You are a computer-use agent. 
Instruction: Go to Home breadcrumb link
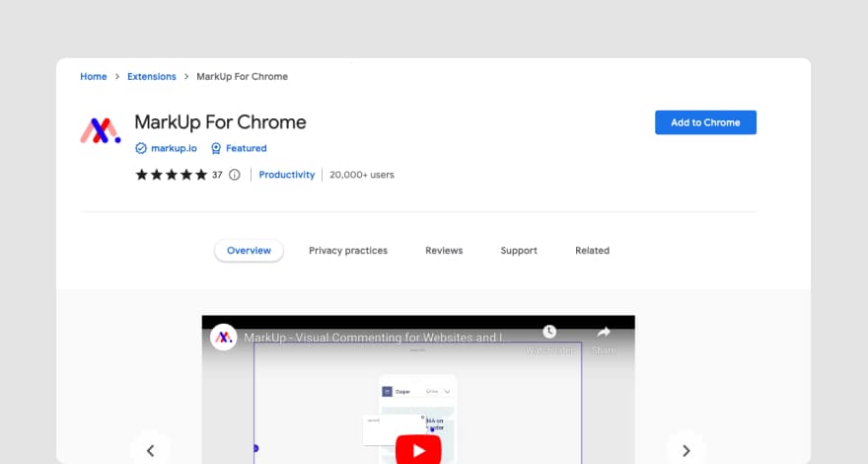coord(94,76)
